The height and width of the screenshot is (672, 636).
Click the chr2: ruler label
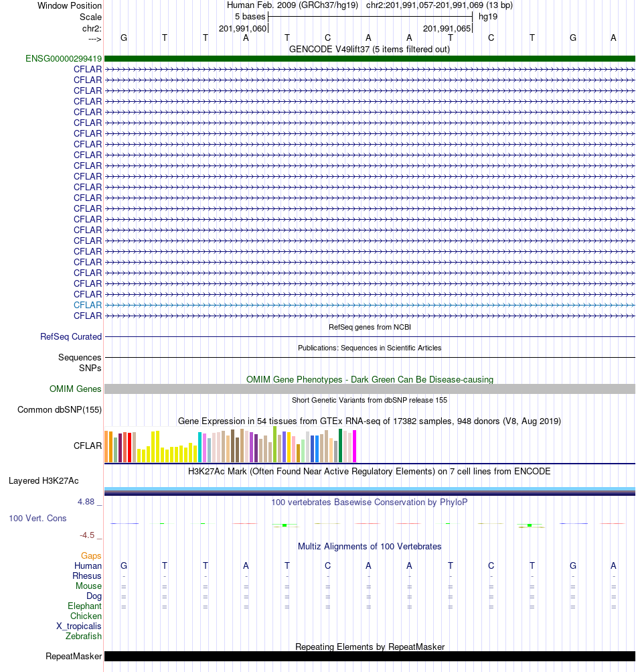tap(92, 28)
